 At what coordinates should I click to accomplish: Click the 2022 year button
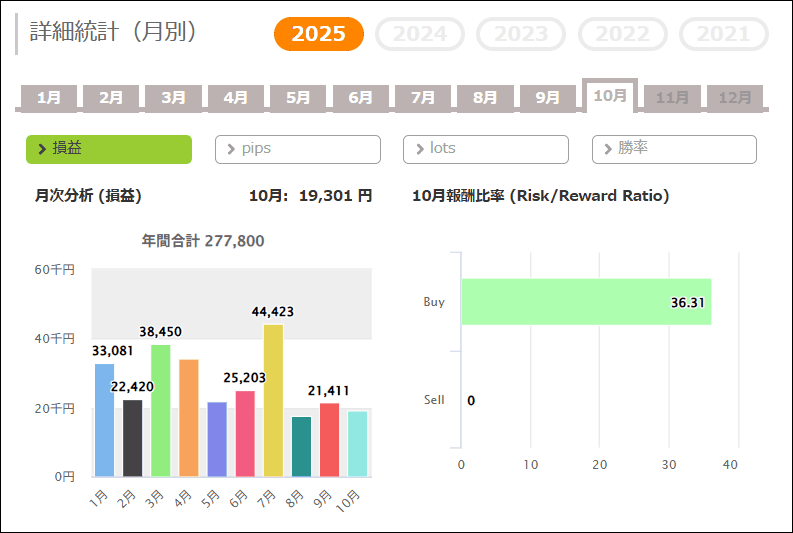[x=622, y=34]
